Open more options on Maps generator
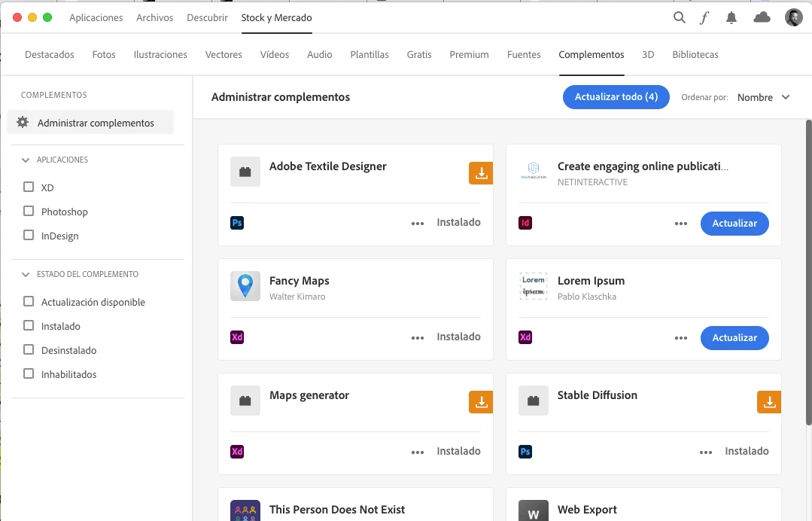 point(418,452)
